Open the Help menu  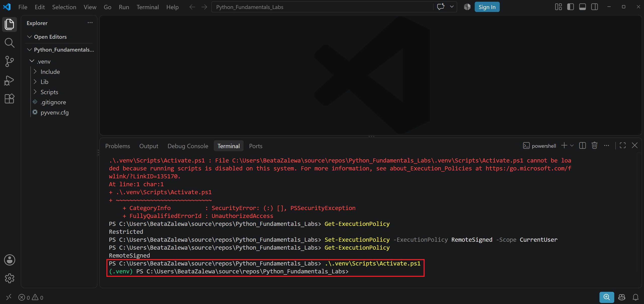(x=172, y=7)
